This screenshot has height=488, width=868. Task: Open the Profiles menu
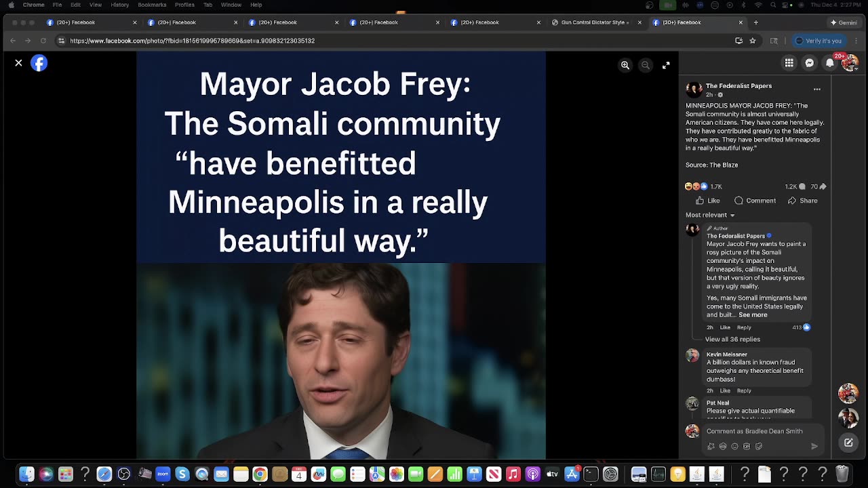(184, 5)
